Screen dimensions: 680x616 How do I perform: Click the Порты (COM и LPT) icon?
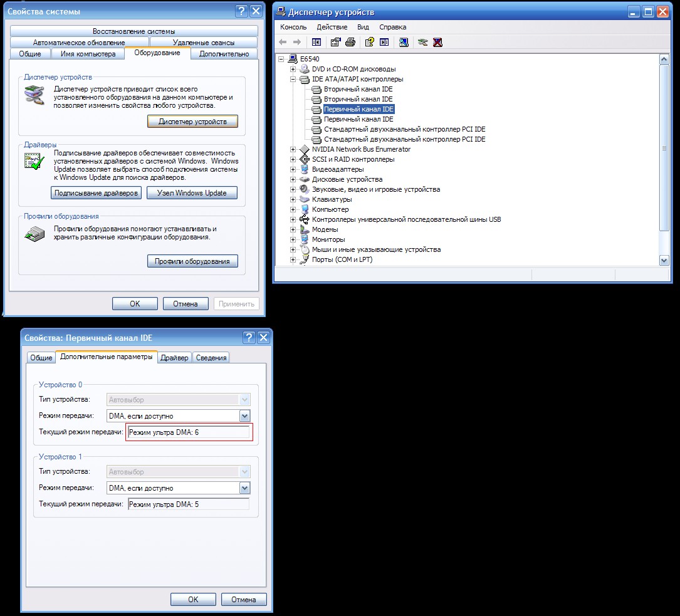point(305,259)
